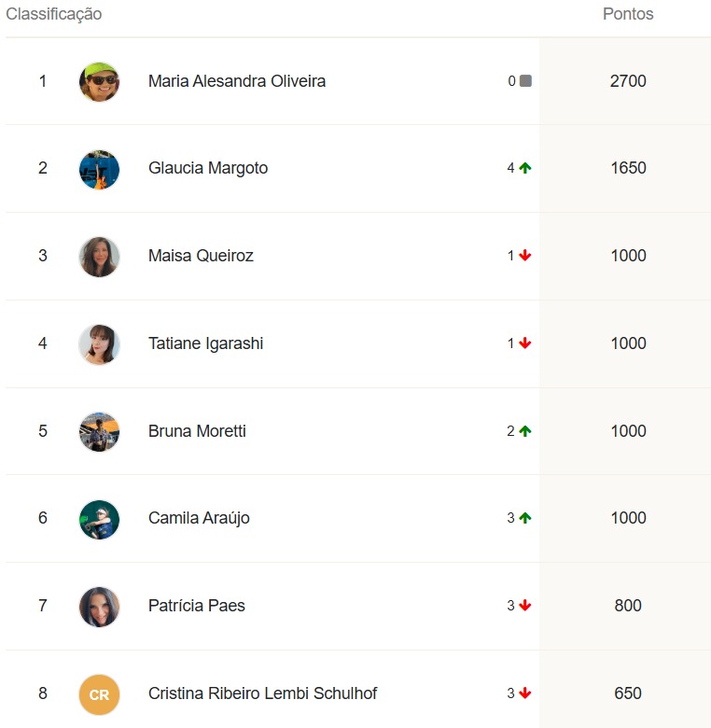Click the gray no-change square icon

click(x=525, y=81)
